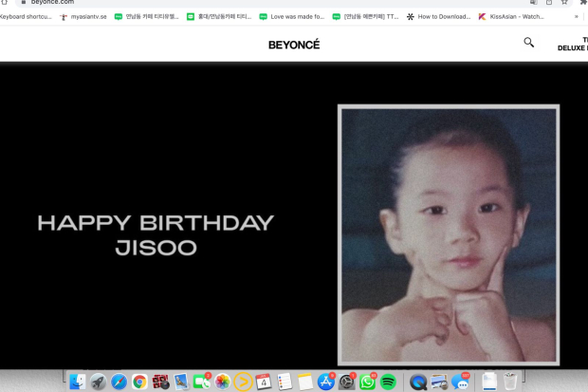Image resolution: width=588 pixels, height=392 pixels.
Task: Launch Safari from the dock
Action: pos(119,382)
